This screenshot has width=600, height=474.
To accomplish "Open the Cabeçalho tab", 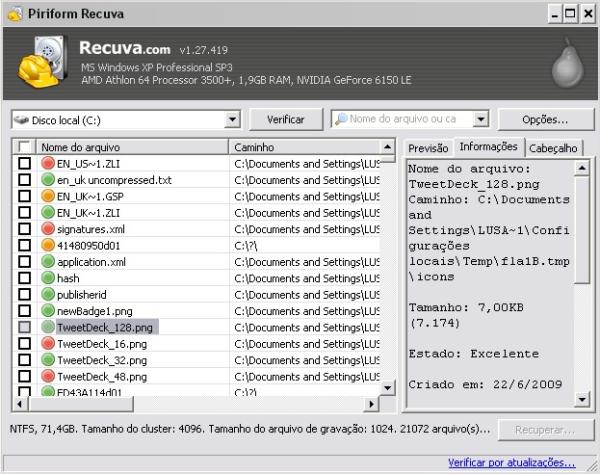I will [553, 148].
